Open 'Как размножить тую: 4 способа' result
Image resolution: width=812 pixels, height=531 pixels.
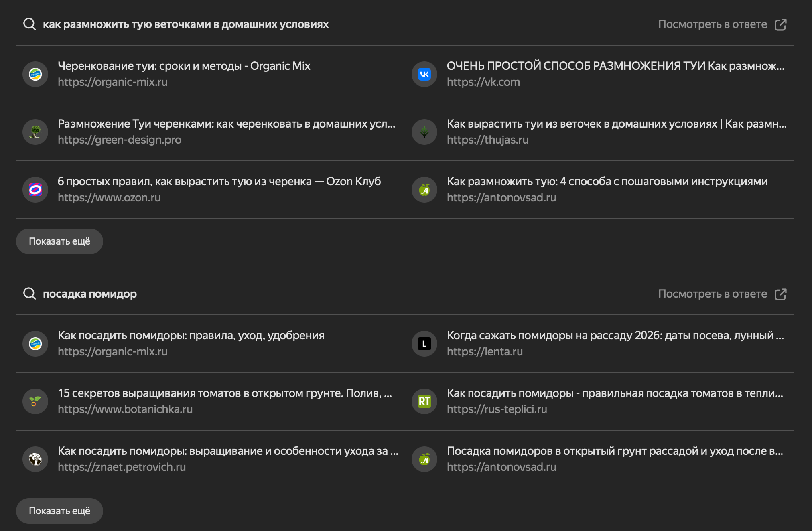click(607, 181)
